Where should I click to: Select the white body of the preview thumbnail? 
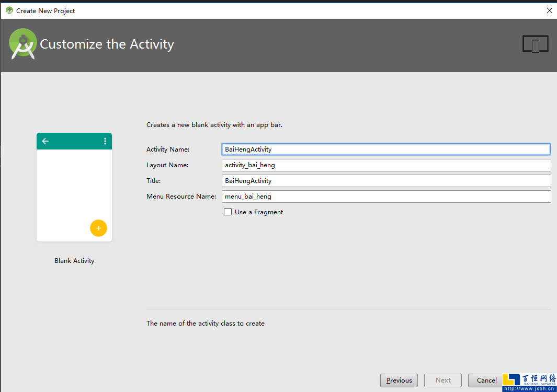pos(73,188)
